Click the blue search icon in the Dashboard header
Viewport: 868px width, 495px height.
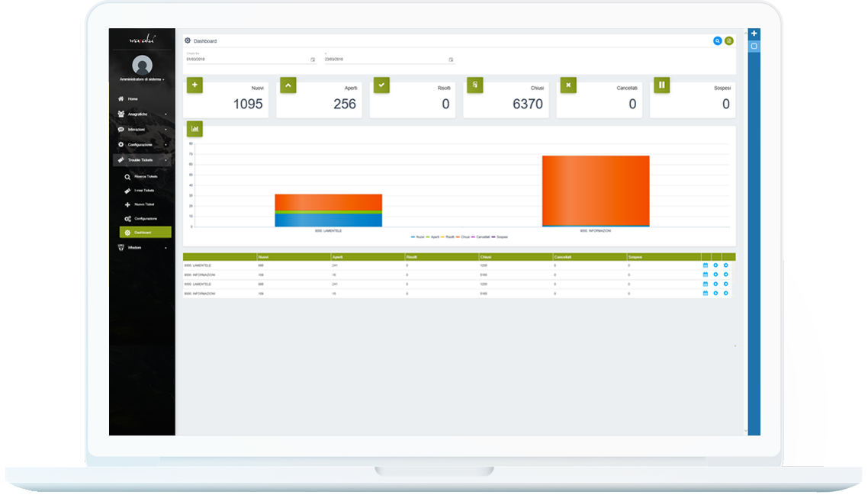[718, 41]
